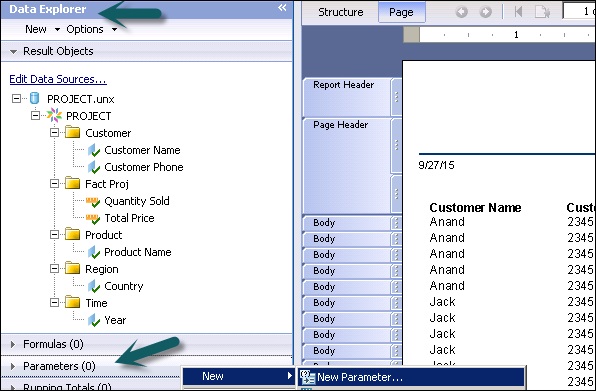
Task: Click Report Header section handle dots
Action: (396, 97)
